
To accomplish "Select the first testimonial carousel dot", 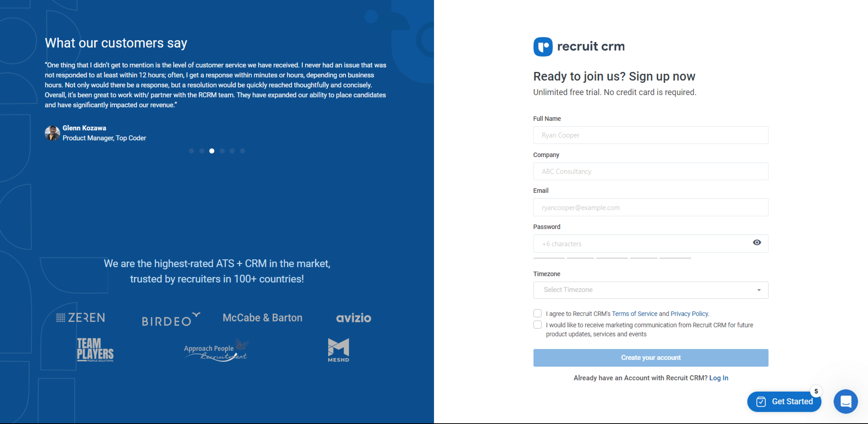I will 191,151.
